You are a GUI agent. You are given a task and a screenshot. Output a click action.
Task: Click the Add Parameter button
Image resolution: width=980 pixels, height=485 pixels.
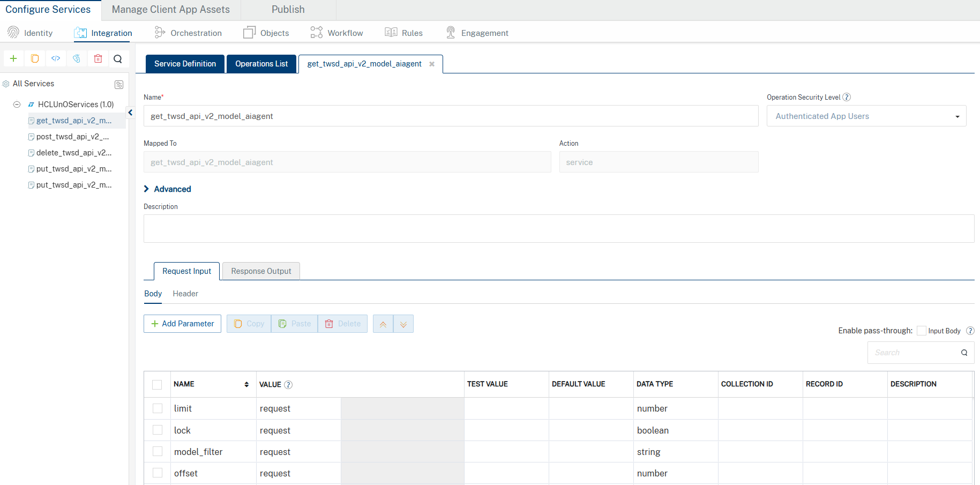click(x=182, y=324)
